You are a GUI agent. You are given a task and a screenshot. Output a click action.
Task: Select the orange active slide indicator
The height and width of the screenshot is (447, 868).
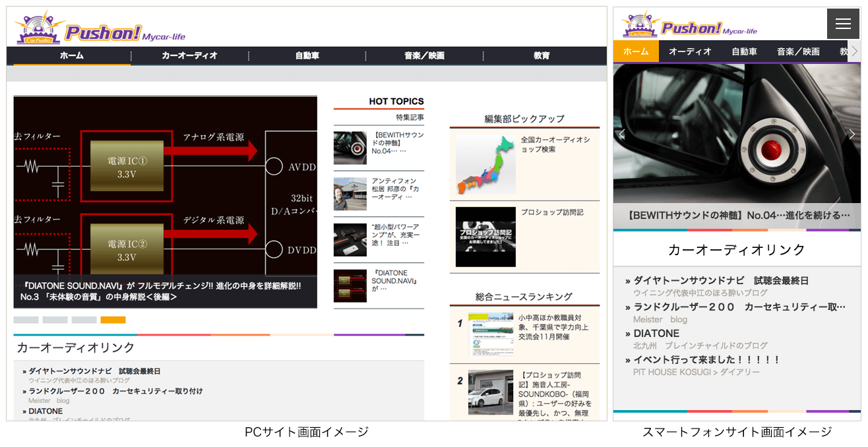(113, 320)
